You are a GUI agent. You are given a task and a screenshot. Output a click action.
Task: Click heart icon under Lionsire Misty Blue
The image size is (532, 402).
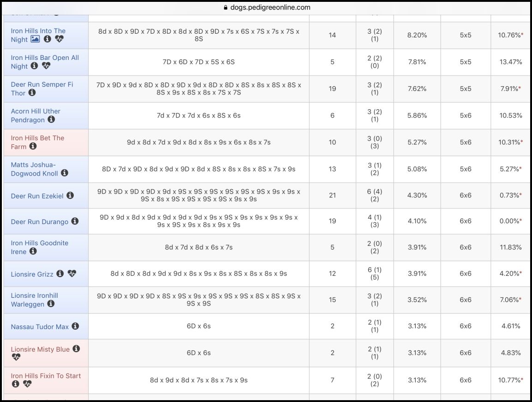click(16, 357)
